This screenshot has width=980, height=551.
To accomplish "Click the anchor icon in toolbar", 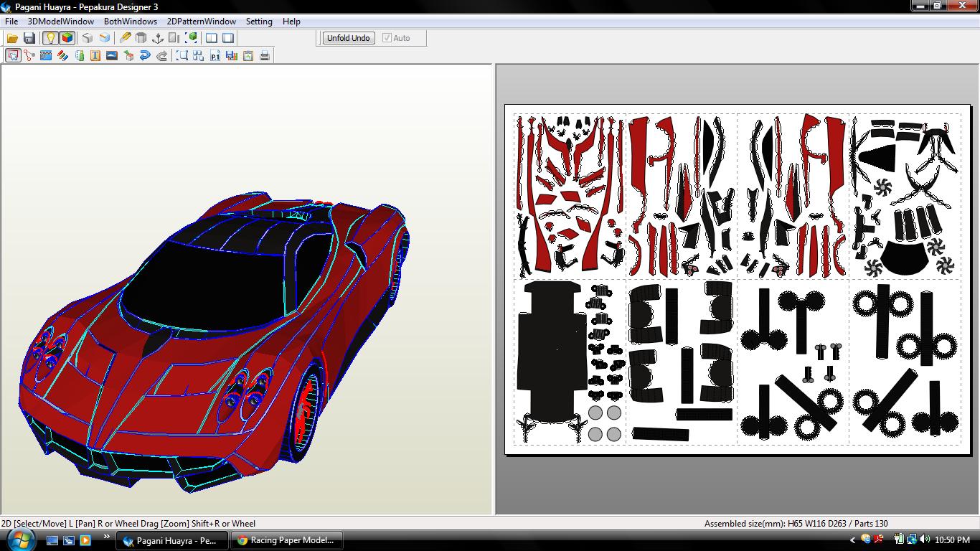I will pyautogui.click(x=158, y=38).
